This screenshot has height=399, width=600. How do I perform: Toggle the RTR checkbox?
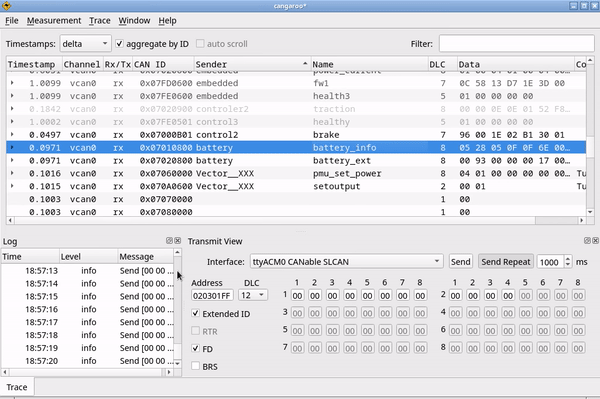point(196,331)
